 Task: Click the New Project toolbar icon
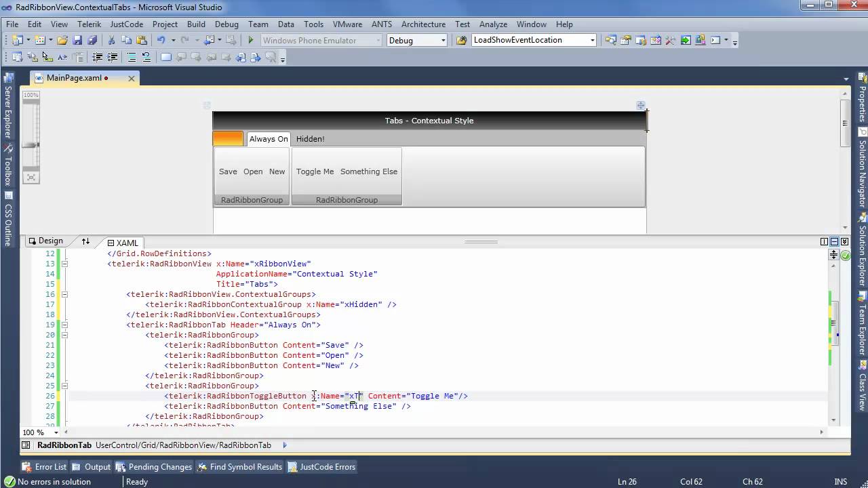[x=17, y=40]
